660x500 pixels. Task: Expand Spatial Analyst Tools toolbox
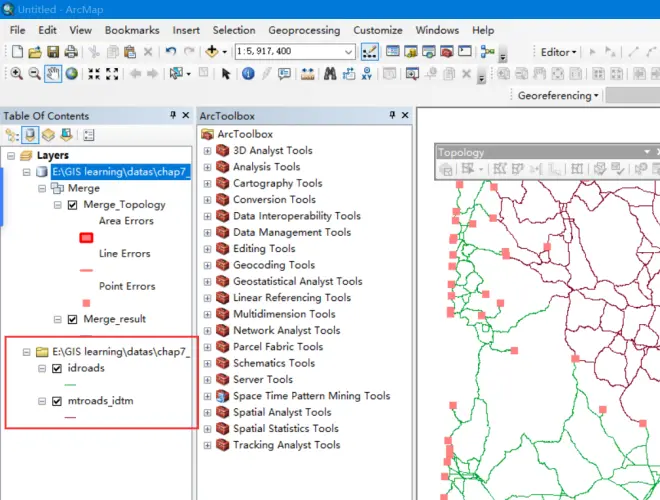pyautogui.click(x=207, y=412)
